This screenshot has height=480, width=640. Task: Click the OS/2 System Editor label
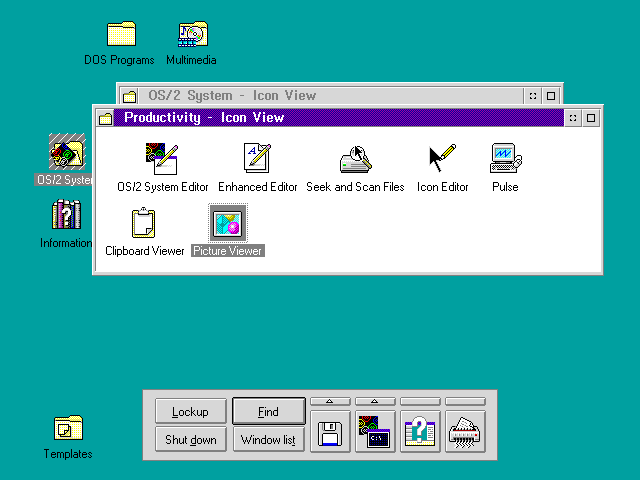162,187
